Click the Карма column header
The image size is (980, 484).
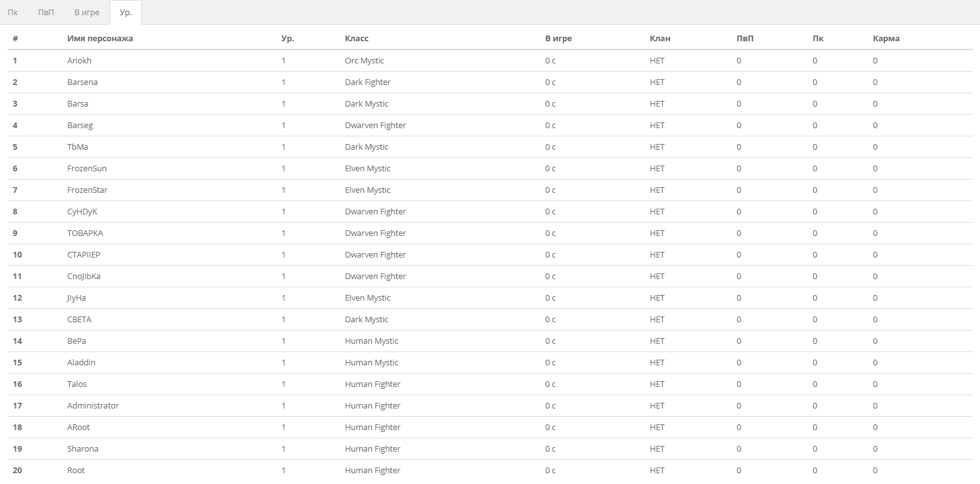(886, 39)
